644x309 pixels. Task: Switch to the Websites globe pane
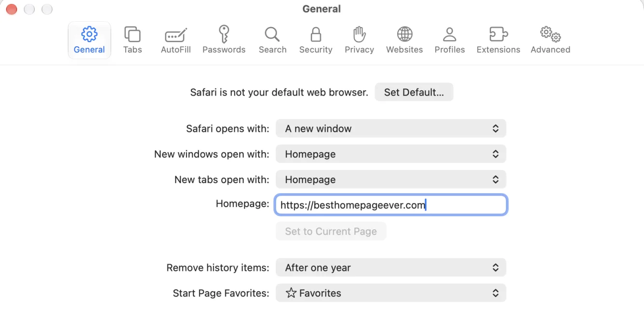click(404, 41)
